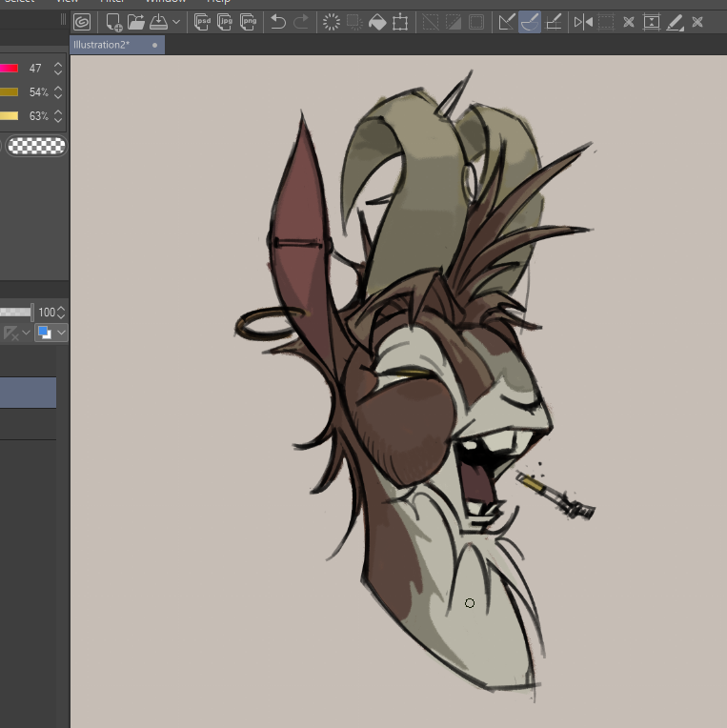The height and width of the screenshot is (728, 727).
Task: Decrease the 54% value with down arrow
Action: tap(58, 96)
